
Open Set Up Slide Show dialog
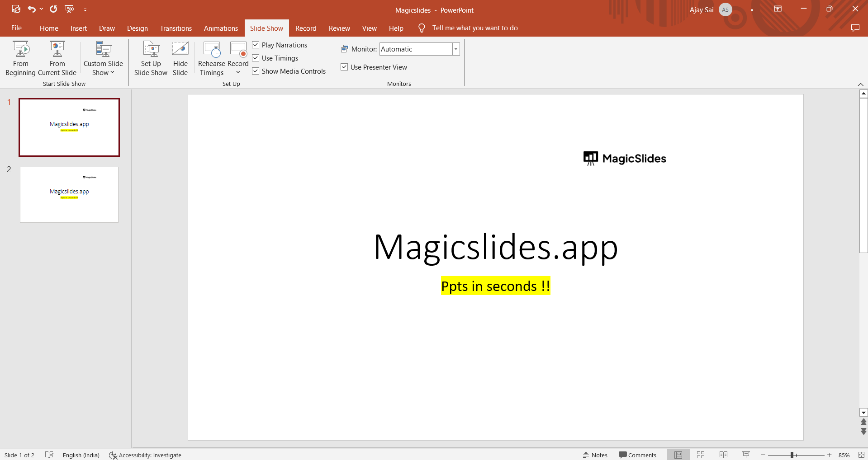point(151,58)
